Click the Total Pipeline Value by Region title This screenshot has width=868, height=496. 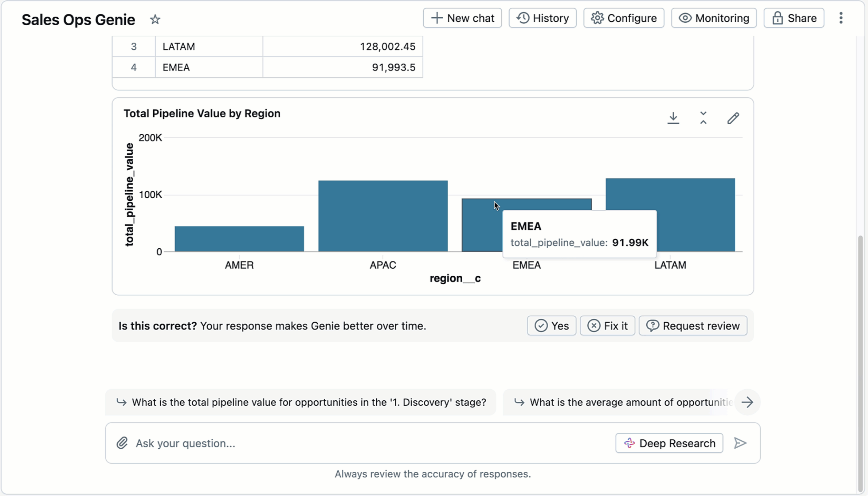(x=202, y=113)
